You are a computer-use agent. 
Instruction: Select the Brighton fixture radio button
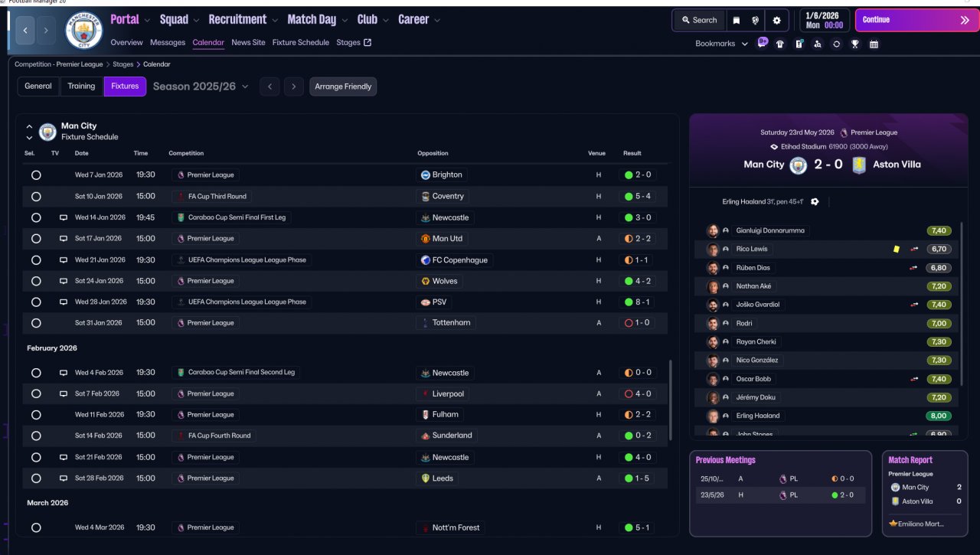click(36, 175)
